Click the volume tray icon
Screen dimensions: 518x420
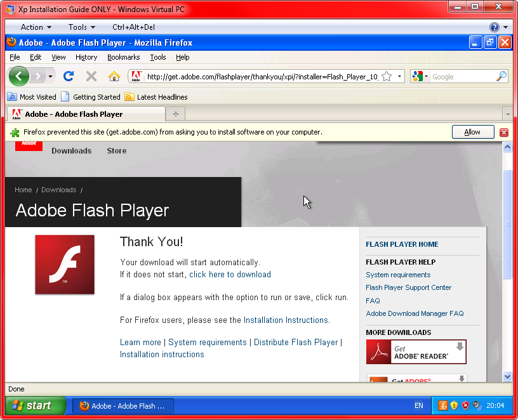click(477, 405)
